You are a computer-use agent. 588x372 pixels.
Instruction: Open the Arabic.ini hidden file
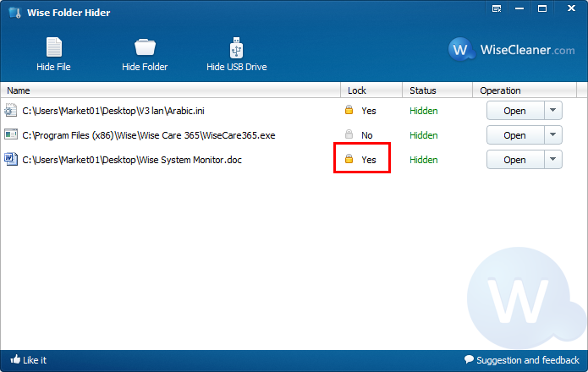click(515, 111)
